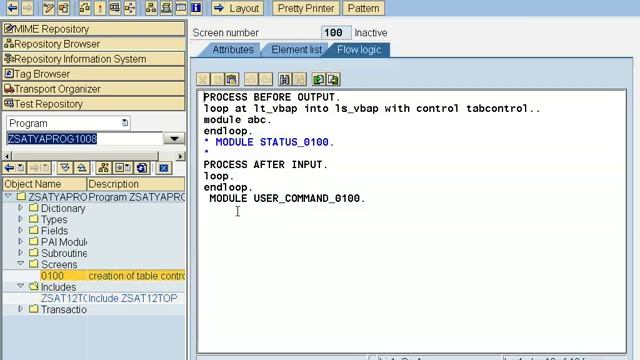Click the navigator Back arrow icon
Screen dimensions: 640x360
pos(9,168)
